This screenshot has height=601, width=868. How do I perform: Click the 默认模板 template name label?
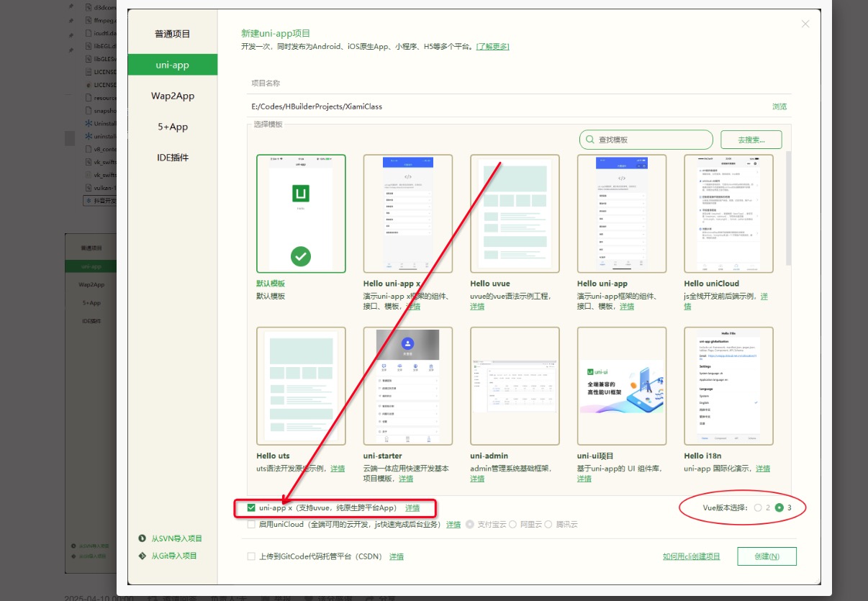(271, 284)
